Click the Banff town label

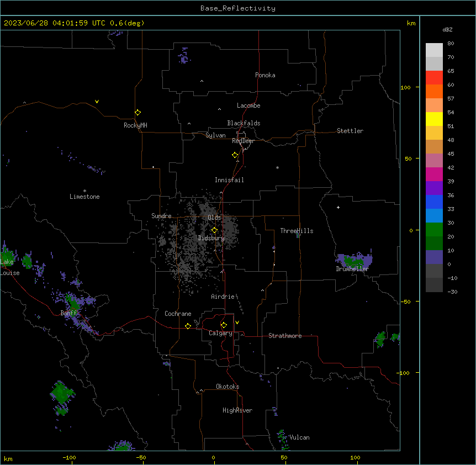(69, 313)
